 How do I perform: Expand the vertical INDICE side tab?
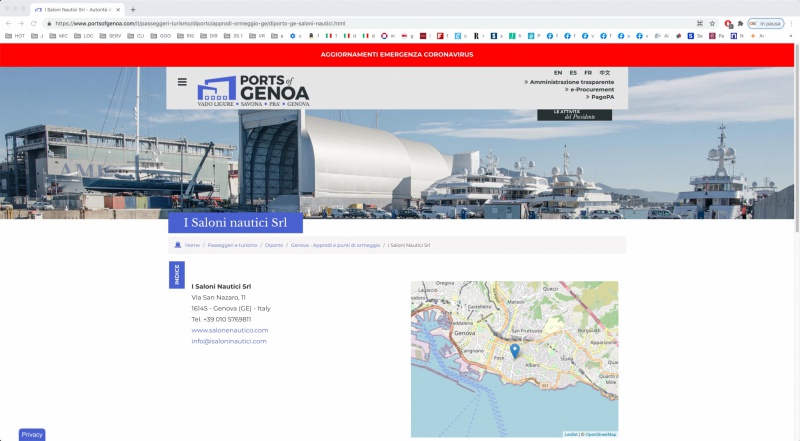tap(177, 275)
